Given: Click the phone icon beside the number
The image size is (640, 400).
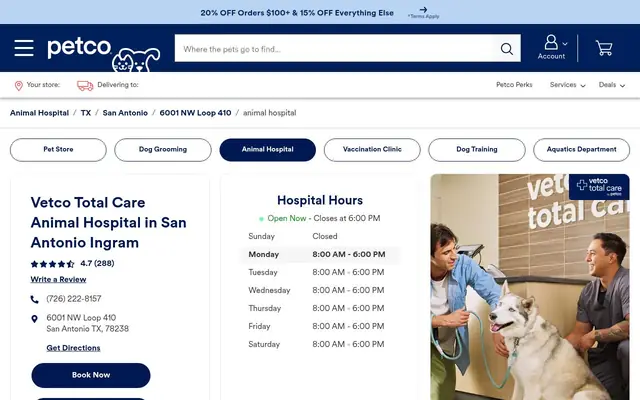Looking at the screenshot, I should click(x=35, y=300).
